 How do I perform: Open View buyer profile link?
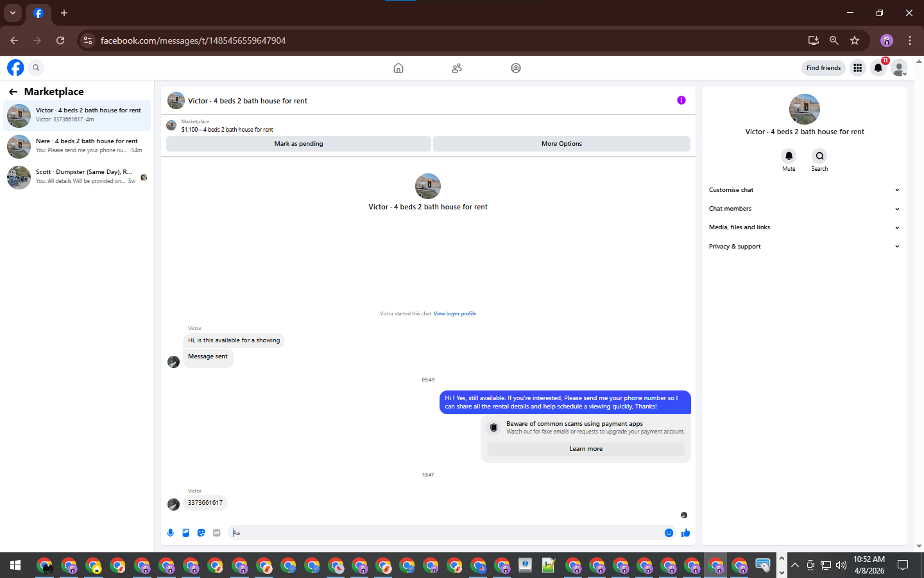[x=455, y=314]
